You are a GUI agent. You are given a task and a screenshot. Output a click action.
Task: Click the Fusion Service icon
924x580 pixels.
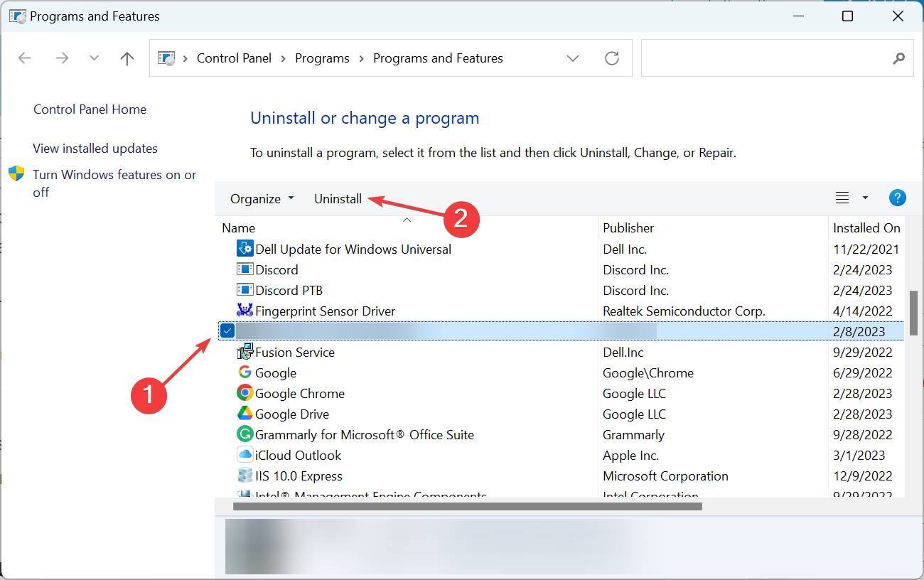[245, 352]
